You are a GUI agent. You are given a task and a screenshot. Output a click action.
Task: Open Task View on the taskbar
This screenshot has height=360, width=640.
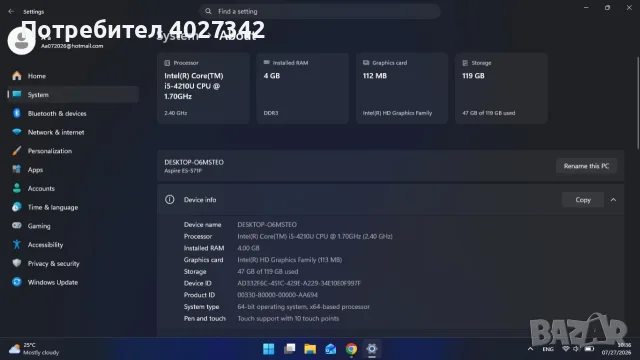point(289,349)
